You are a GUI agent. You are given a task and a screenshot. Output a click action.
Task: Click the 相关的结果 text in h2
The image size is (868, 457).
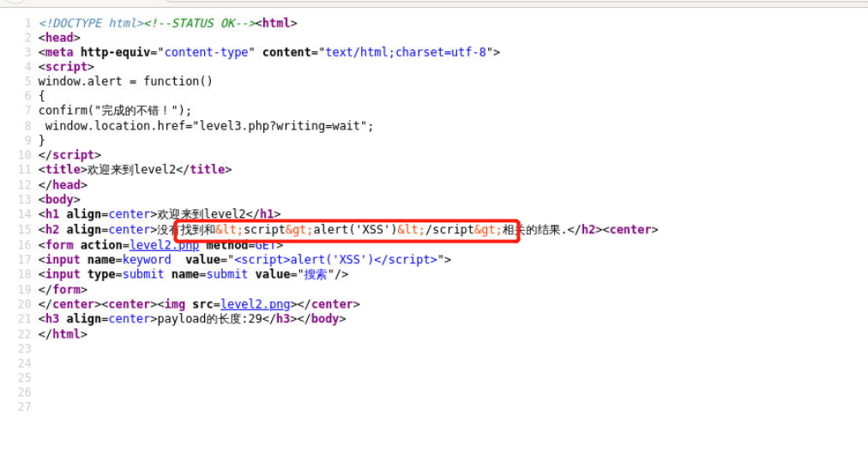coord(531,230)
